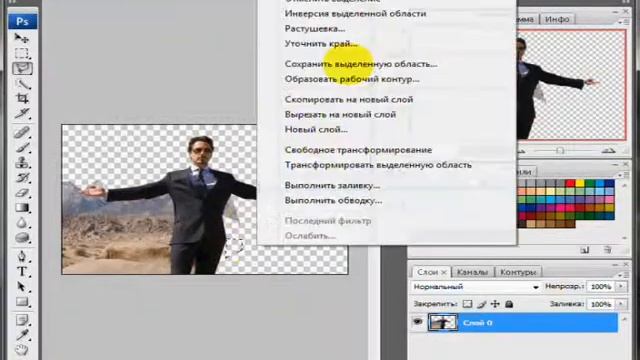This screenshot has width=640, height=360.
Task: Select the Gradient tool
Action: (22, 208)
